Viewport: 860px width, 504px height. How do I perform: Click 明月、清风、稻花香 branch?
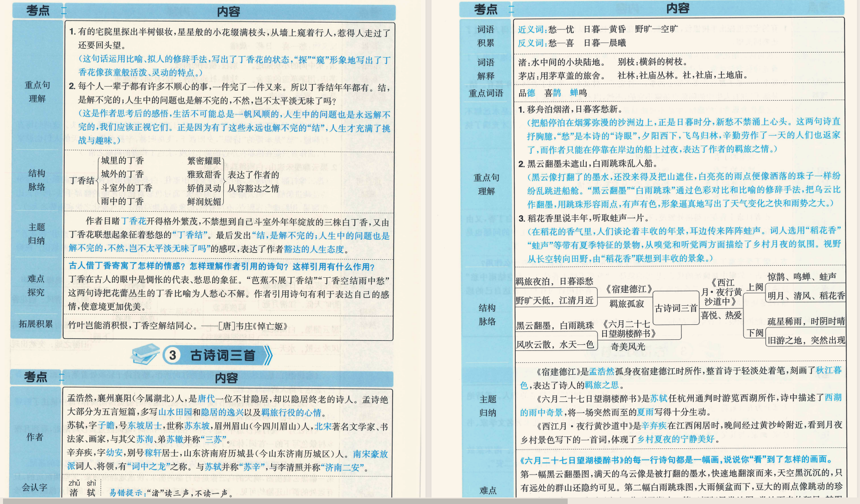pos(806,296)
